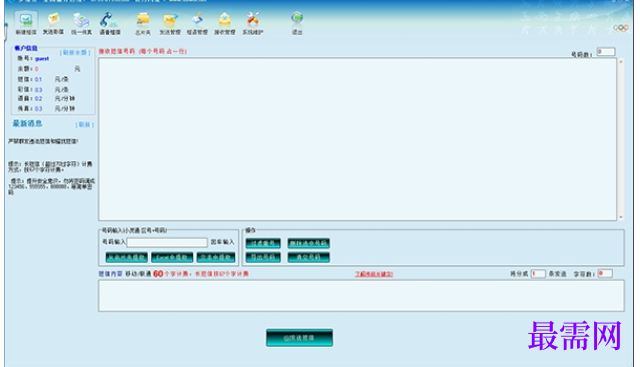Image resolution: width=640 pixels, height=367 pixels.
Task: Open the Send MMS (发送彩信) envelope icon
Action: pos(53,23)
